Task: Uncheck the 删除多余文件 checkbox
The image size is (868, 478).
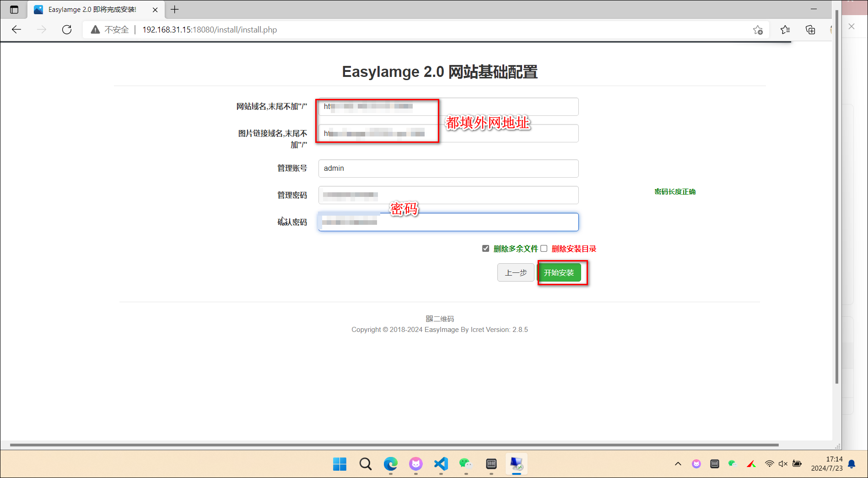Action: [x=485, y=249]
